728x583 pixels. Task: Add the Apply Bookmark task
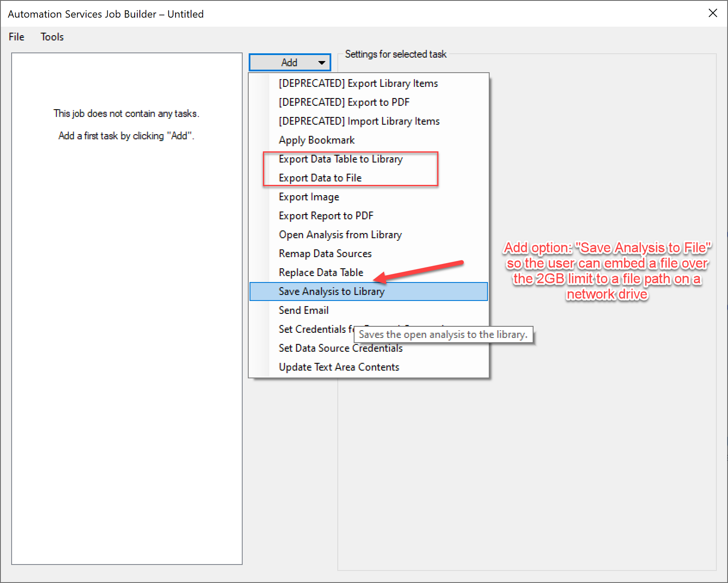(317, 140)
